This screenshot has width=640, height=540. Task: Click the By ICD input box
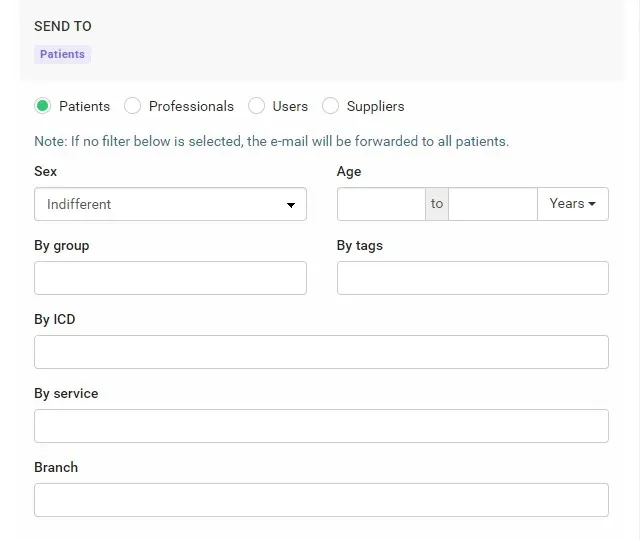(x=321, y=352)
